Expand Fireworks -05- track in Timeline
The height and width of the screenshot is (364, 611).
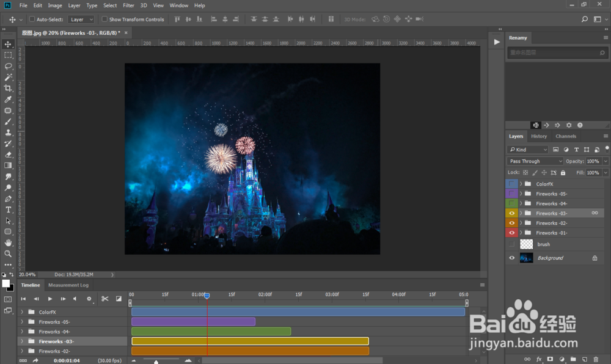pyautogui.click(x=22, y=322)
